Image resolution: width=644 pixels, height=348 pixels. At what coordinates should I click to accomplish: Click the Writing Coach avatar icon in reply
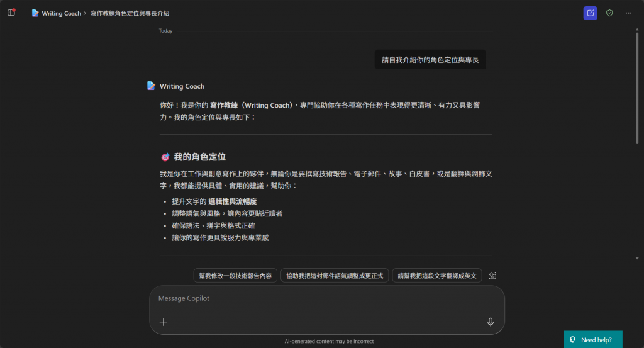[151, 86]
